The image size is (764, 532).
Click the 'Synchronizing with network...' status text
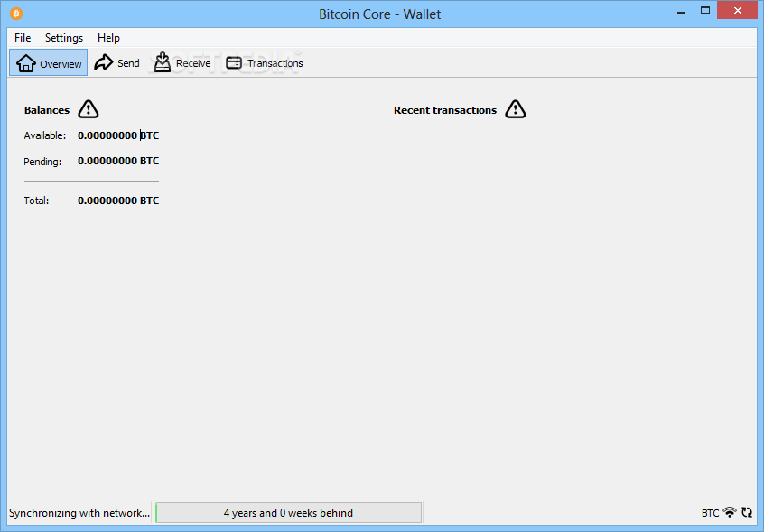(79, 513)
